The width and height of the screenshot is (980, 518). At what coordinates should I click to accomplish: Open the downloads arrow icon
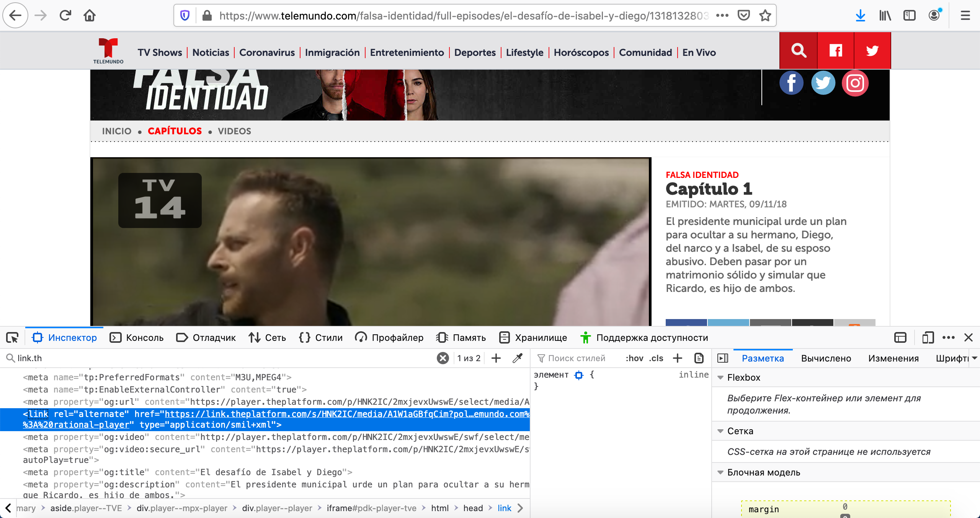(x=860, y=16)
